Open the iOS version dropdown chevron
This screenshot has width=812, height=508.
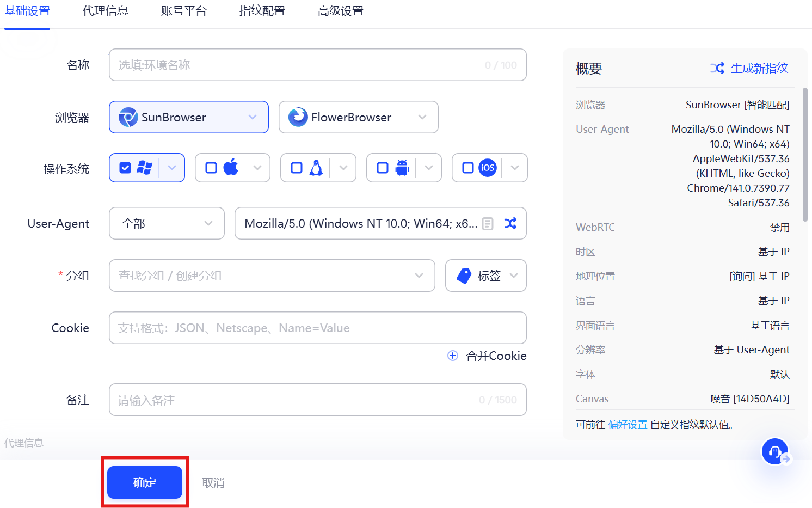514,168
